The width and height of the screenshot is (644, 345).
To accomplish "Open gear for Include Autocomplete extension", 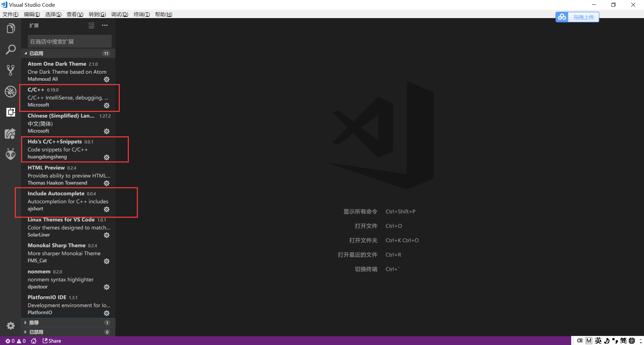I will [x=107, y=209].
